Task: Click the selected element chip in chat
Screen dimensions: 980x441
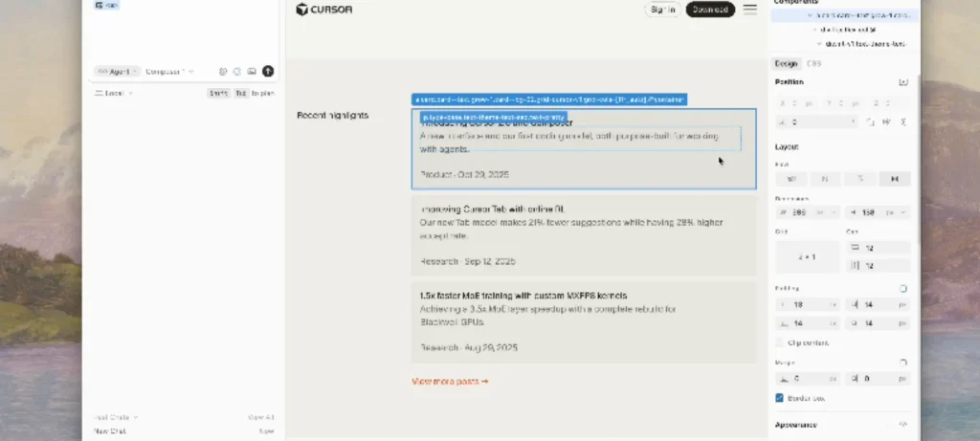Action: point(106,5)
